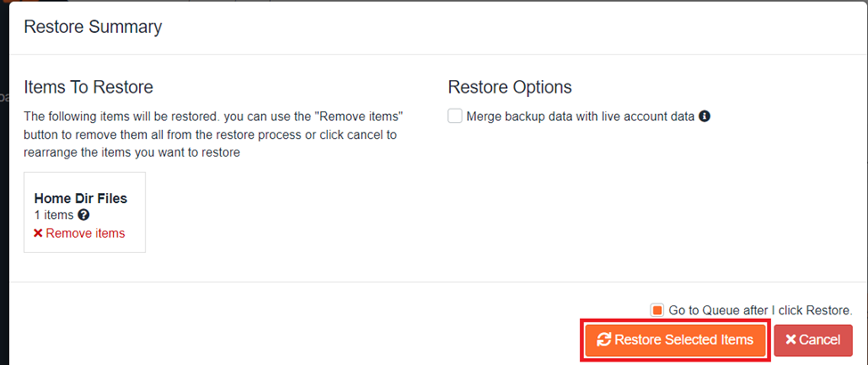
Task: Click info icon next to Merge backup data
Action: click(704, 116)
